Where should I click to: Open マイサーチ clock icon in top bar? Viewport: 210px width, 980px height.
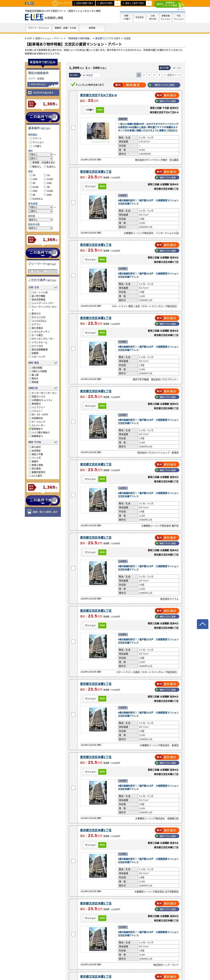pos(55,3)
